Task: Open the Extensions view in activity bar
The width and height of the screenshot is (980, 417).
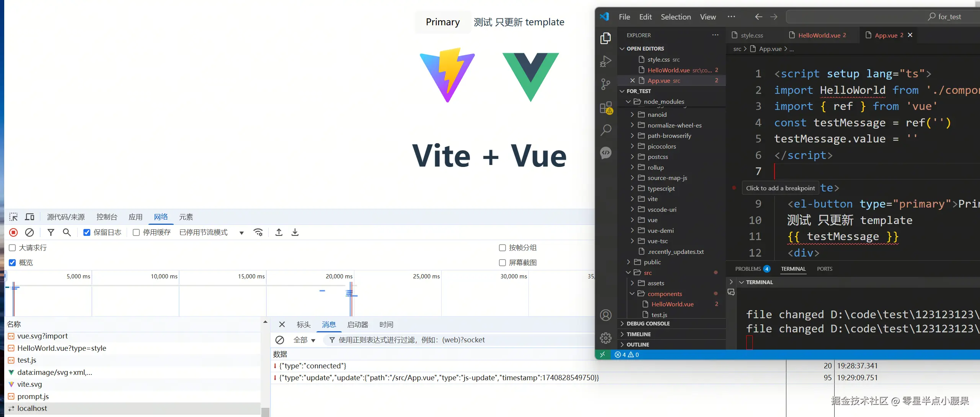Action: click(605, 108)
